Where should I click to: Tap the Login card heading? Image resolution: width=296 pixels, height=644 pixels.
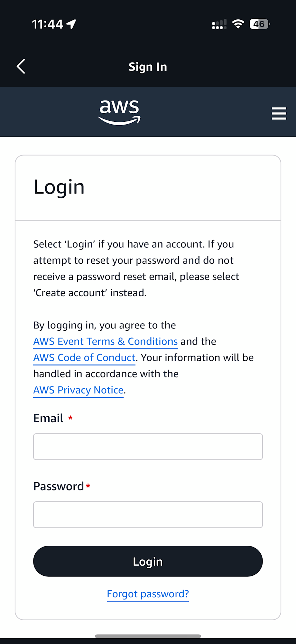pos(59,187)
